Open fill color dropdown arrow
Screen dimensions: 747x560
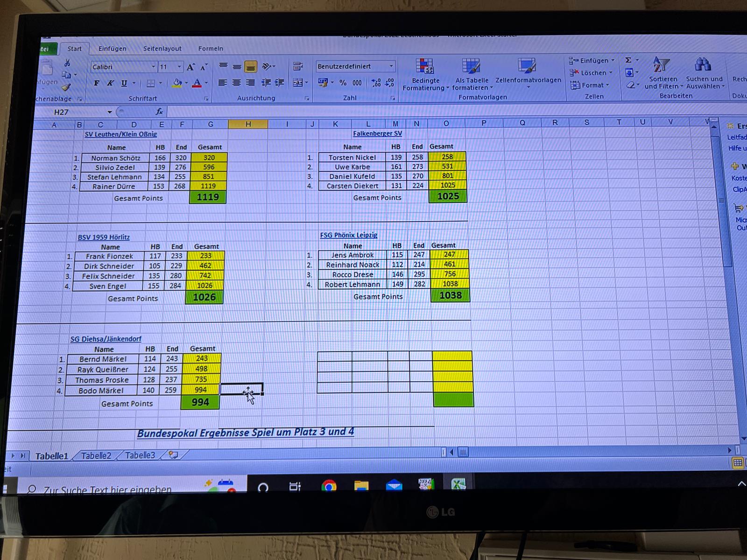pyautogui.click(x=186, y=83)
